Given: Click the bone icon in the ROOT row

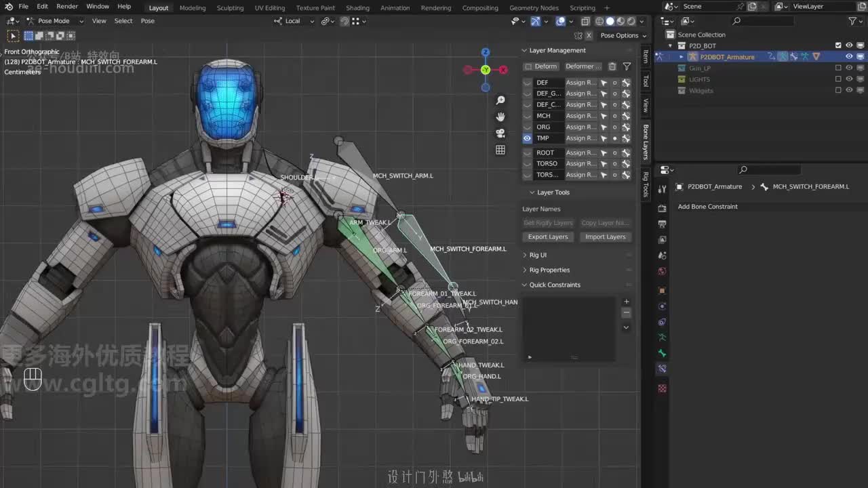Looking at the screenshot, I should [626, 152].
